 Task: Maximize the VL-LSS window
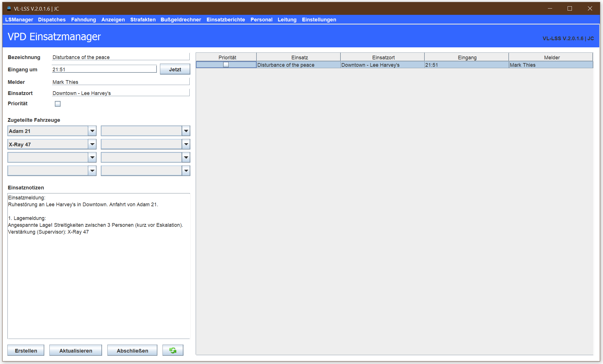click(x=570, y=9)
